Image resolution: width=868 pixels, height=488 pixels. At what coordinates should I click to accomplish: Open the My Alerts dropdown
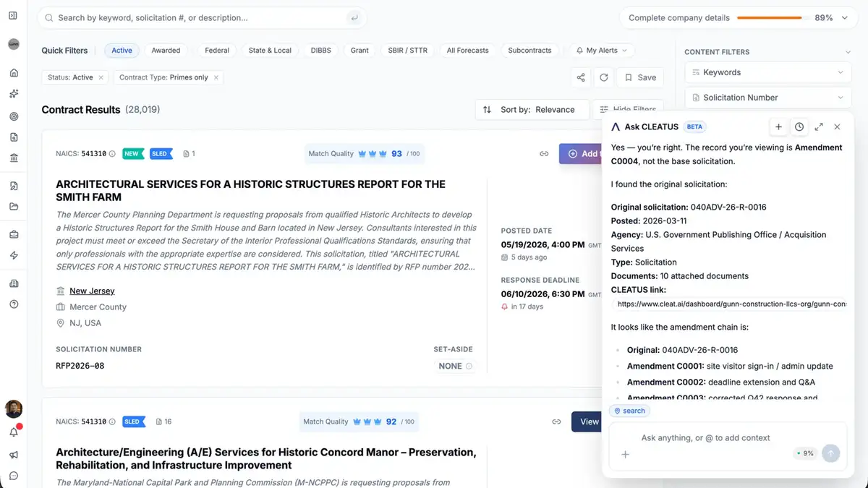coord(602,51)
